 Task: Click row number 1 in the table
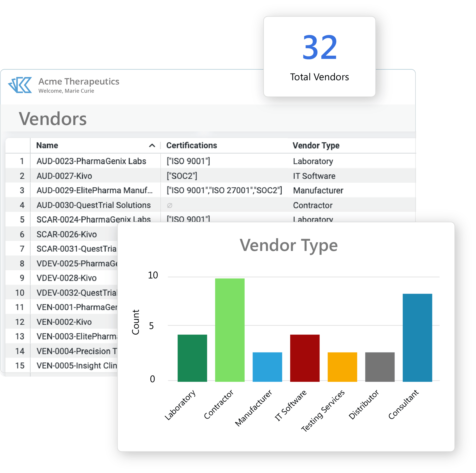tap(22, 161)
